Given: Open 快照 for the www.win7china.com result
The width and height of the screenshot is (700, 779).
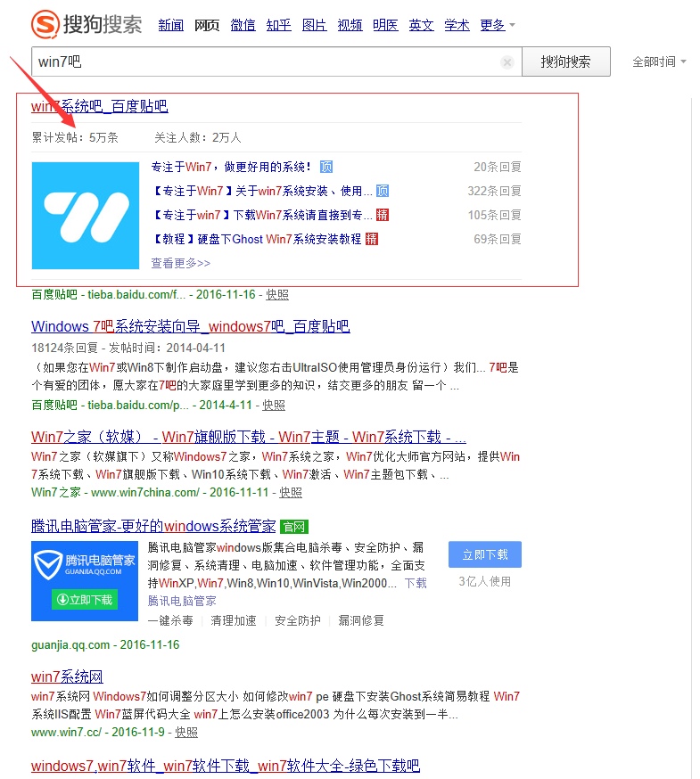Looking at the screenshot, I should [x=291, y=492].
